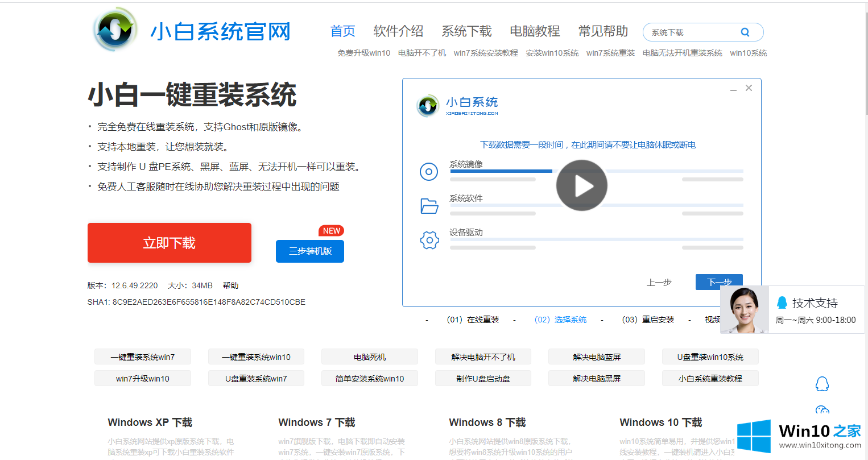Viewport: 868px width, 460px height.
Task: Click the win7升级win10 button
Action: point(143,379)
